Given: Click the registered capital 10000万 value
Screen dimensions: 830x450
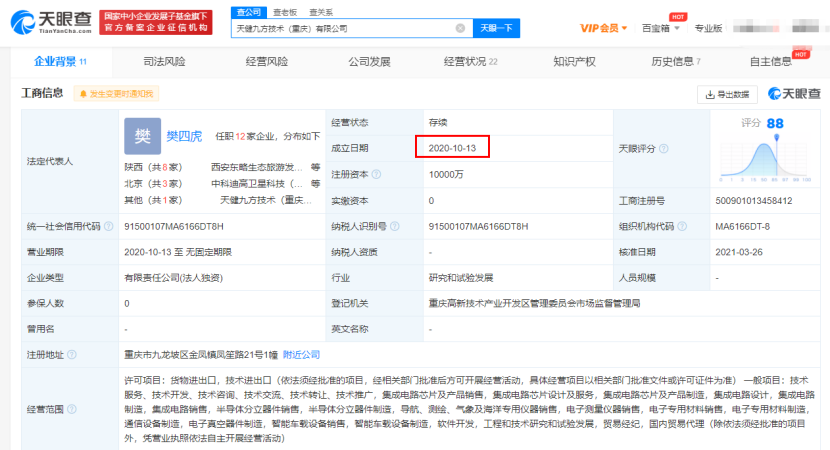Looking at the screenshot, I should [446, 174].
